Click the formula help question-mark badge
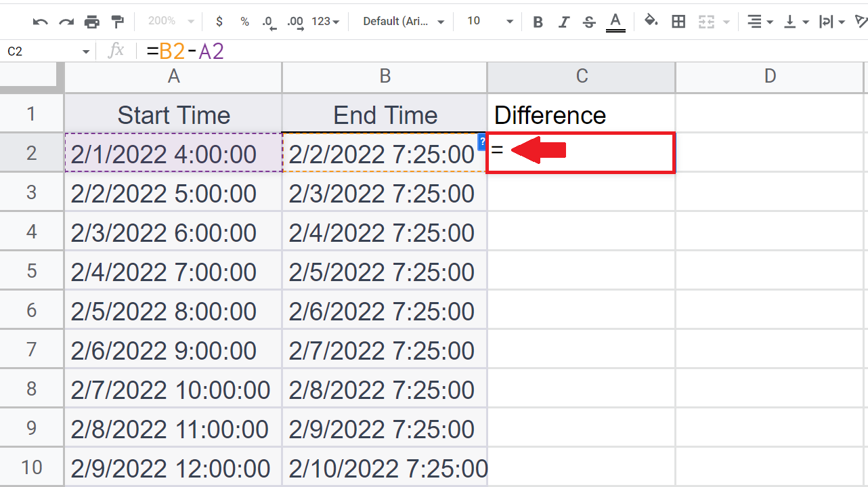Viewport: 868px width, 487px height. tap(482, 142)
